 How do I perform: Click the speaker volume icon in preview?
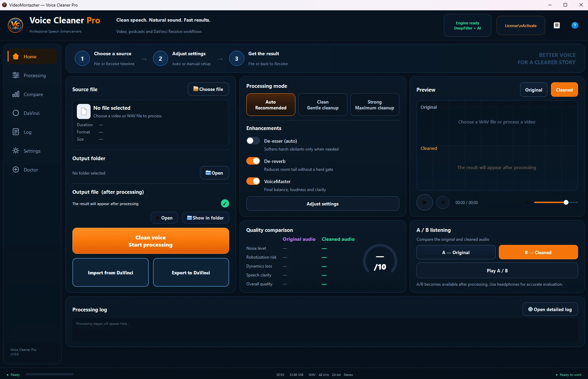tap(528, 203)
